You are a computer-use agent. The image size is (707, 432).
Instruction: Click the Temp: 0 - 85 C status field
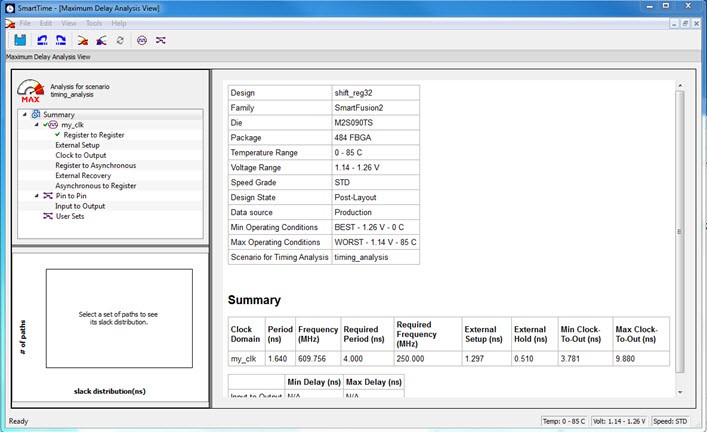[x=566, y=421]
